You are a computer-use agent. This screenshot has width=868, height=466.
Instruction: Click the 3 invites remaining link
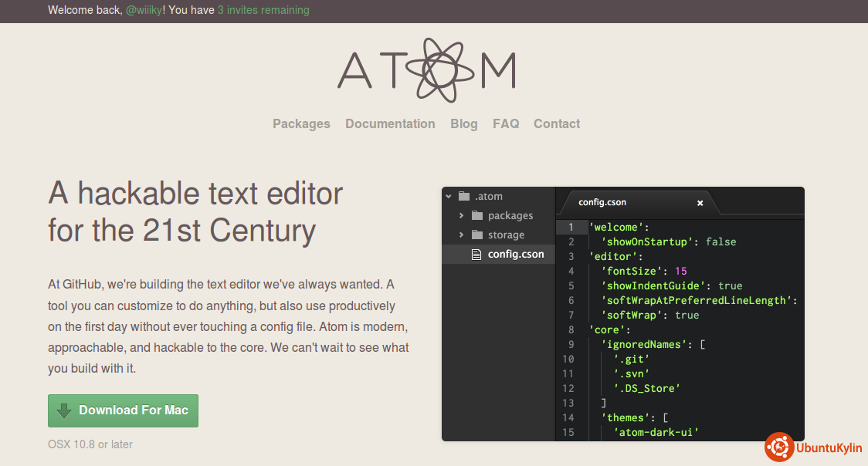(x=263, y=10)
